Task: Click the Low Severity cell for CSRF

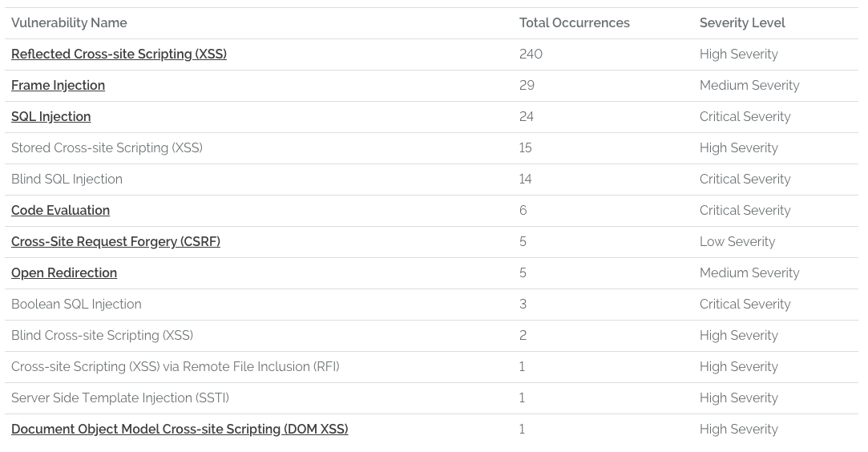Action: pyautogui.click(x=737, y=242)
